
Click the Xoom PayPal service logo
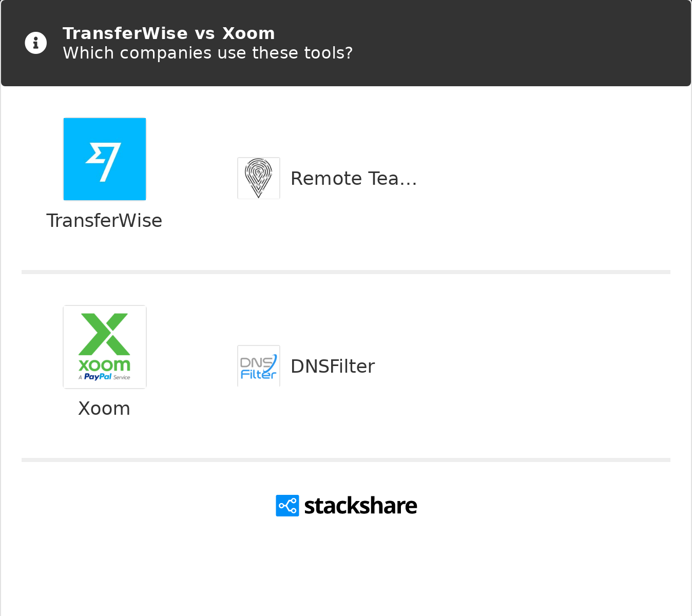105,347
